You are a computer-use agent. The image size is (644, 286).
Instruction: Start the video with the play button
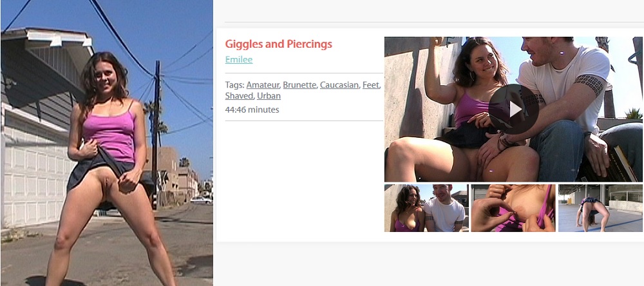pyautogui.click(x=514, y=110)
